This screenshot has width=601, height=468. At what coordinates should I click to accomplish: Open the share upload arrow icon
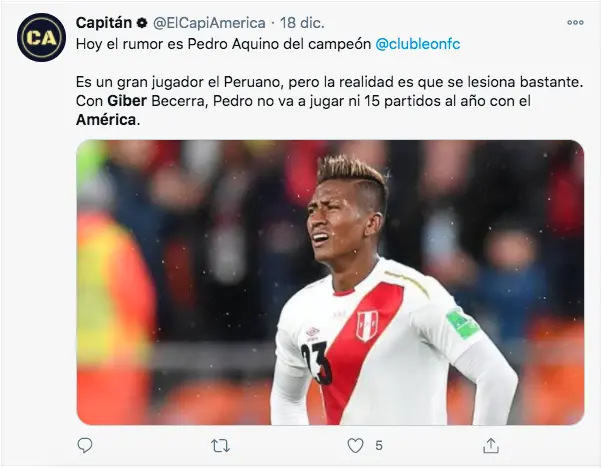tap(491, 445)
